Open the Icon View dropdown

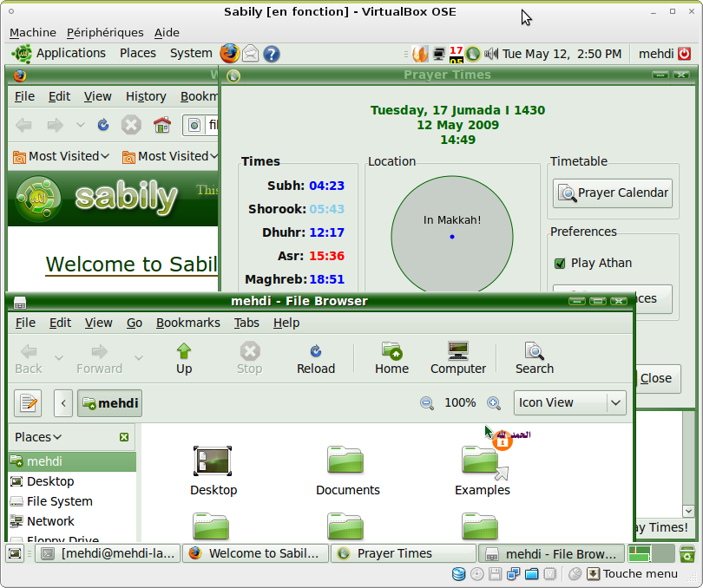point(569,402)
